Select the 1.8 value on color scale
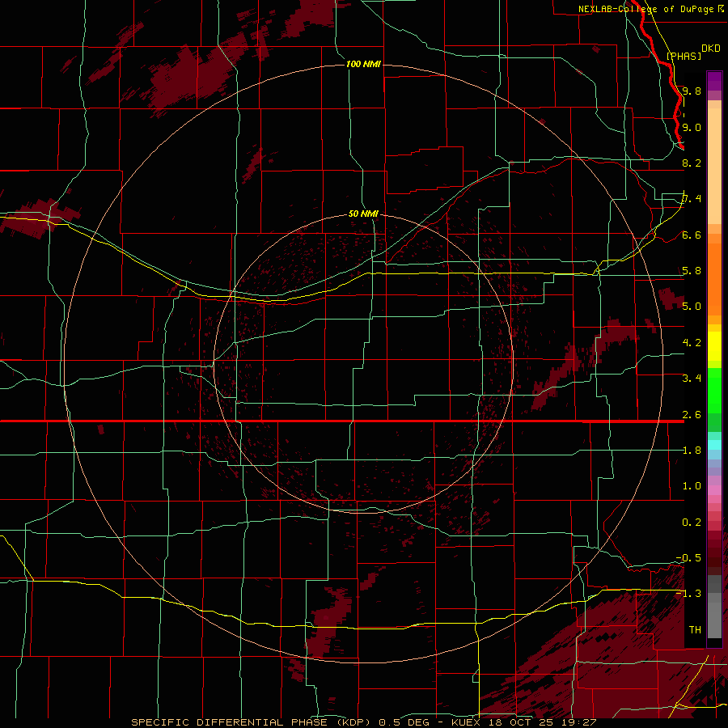The image size is (728, 728). point(692,451)
